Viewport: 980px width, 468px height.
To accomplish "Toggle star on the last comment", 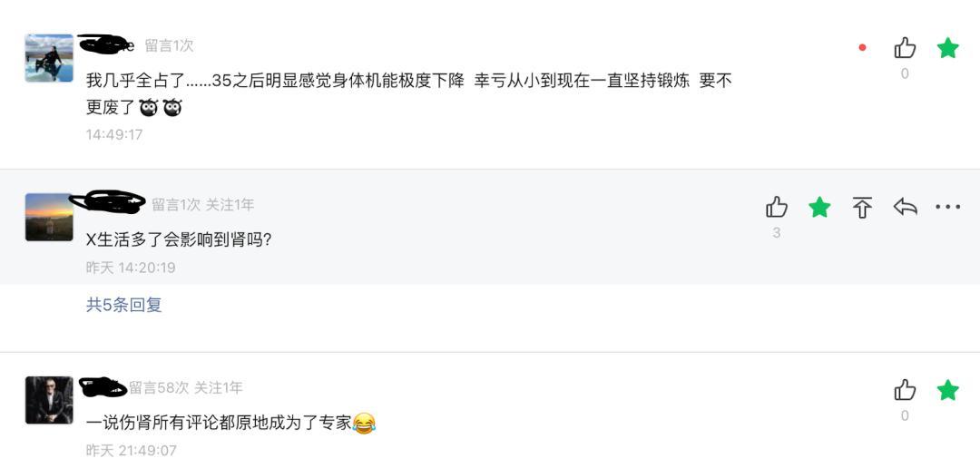I will point(947,390).
